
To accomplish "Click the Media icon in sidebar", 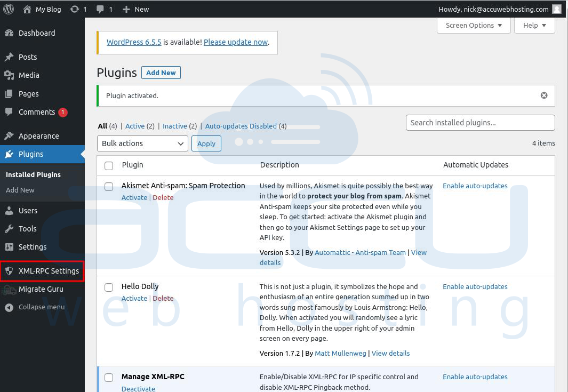I will (9, 75).
